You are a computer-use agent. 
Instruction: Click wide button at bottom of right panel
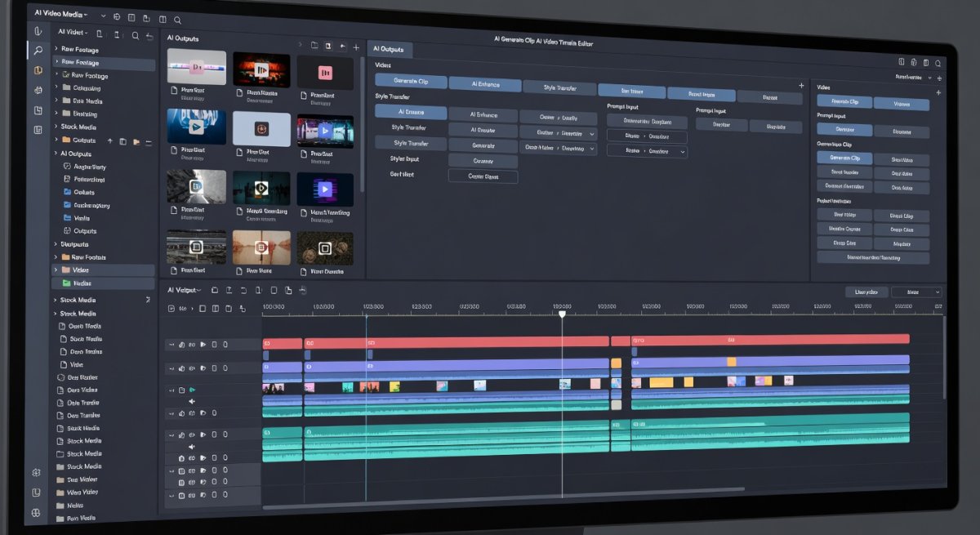(x=873, y=257)
